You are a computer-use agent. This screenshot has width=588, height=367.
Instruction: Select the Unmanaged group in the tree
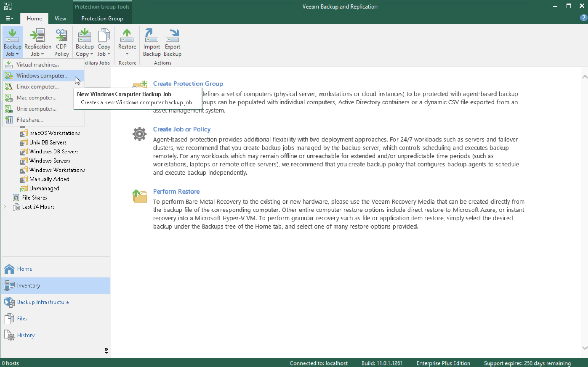(44, 189)
